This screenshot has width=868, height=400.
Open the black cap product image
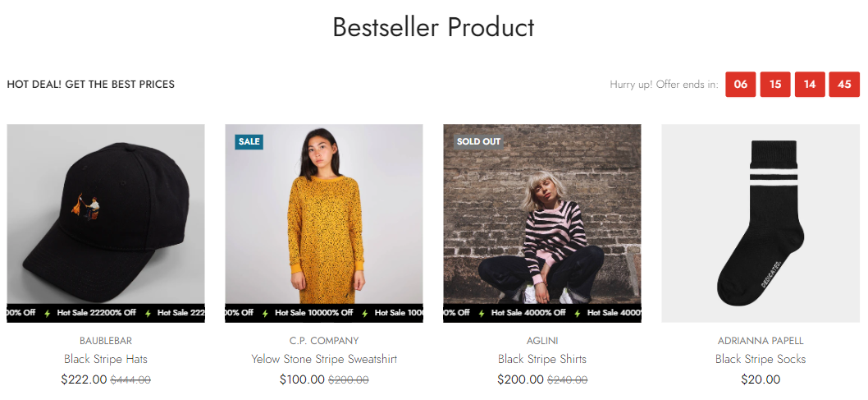click(x=106, y=214)
